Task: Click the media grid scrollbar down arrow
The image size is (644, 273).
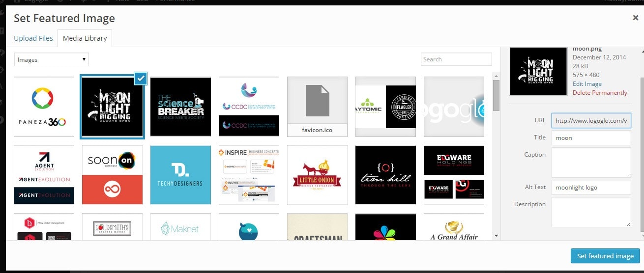Action: [496, 236]
